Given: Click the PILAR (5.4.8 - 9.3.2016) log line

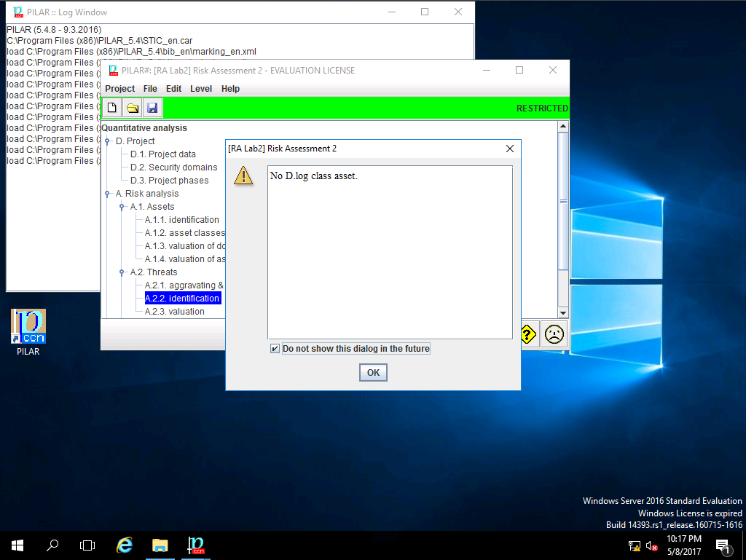Looking at the screenshot, I should 54,30.
